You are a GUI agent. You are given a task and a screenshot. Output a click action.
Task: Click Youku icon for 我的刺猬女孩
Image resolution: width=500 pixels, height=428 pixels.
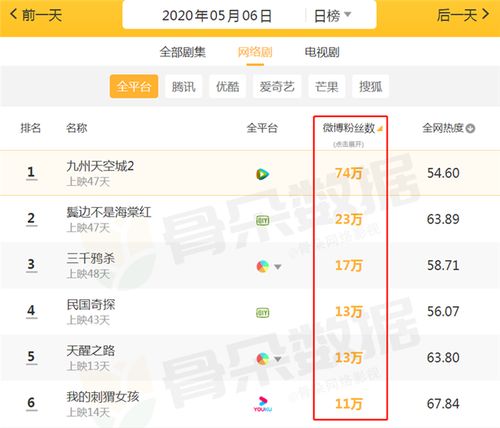(263, 404)
